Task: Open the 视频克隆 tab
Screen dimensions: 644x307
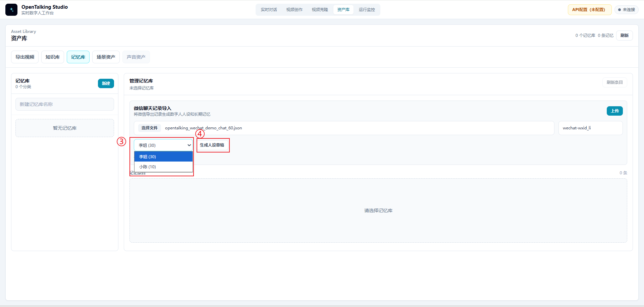Action: tap(320, 10)
